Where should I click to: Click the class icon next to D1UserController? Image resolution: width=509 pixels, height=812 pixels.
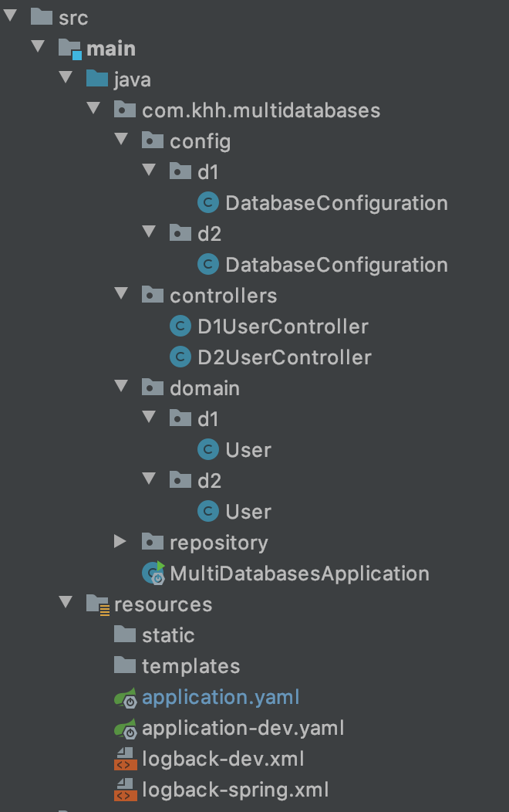tap(179, 326)
